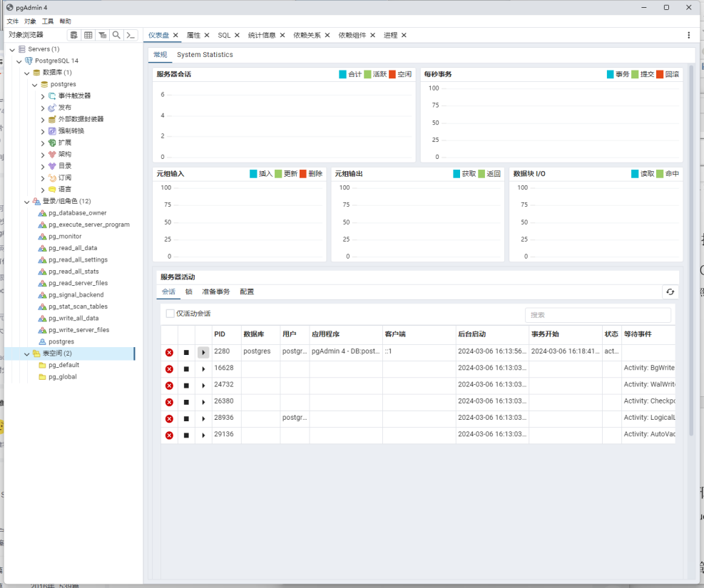Terminate session with PID 26380
The height and width of the screenshot is (588, 704).
click(x=169, y=402)
